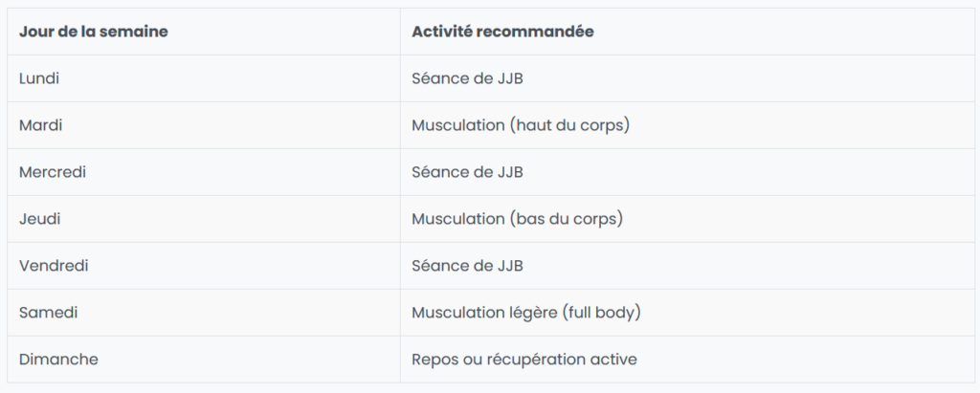Select the Samedi cell
Image resolution: width=980 pixels, height=393 pixels.
point(204,313)
